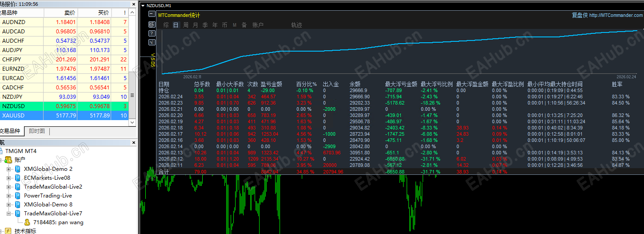Select the EURCAD symbol row
This screenshot has width=644, height=234.
(64, 78)
